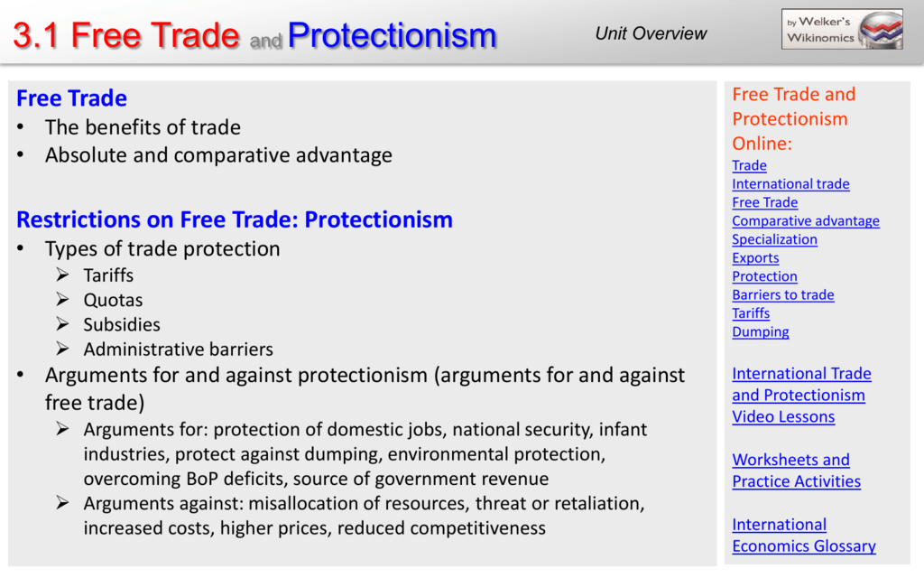
Task: Follow the Free Trade sidebar link
Action: point(764,202)
